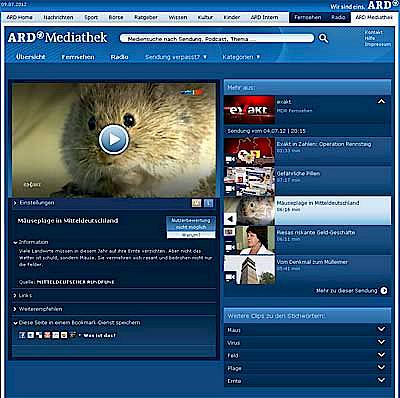This screenshot has width=400, height=398.
Task: Focus the Mediensuche search field
Action: [x=217, y=39]
